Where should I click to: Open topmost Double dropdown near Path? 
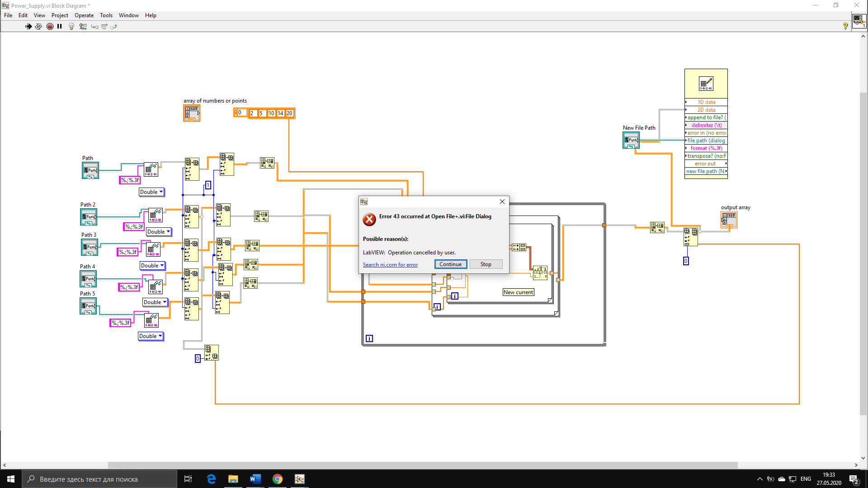(151, 192)
